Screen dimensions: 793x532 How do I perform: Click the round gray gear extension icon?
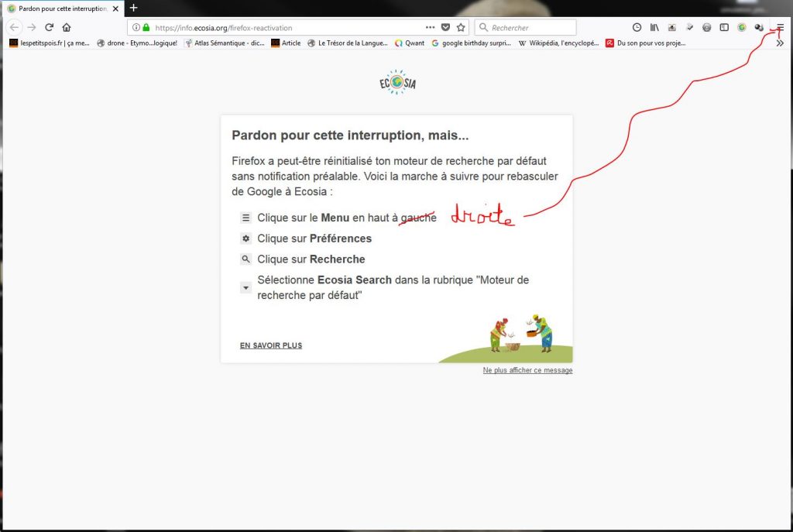point(706,27)
